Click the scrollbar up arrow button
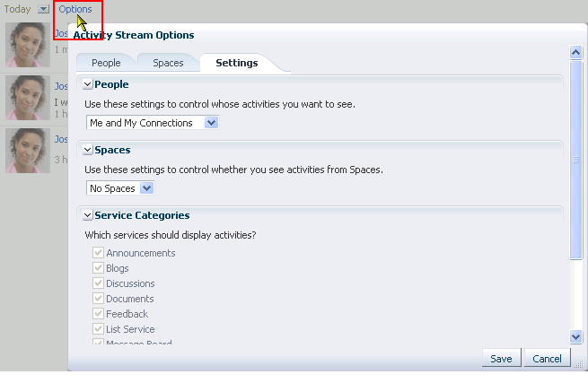Viewport: 588px width, 383px height. (575, 52)
